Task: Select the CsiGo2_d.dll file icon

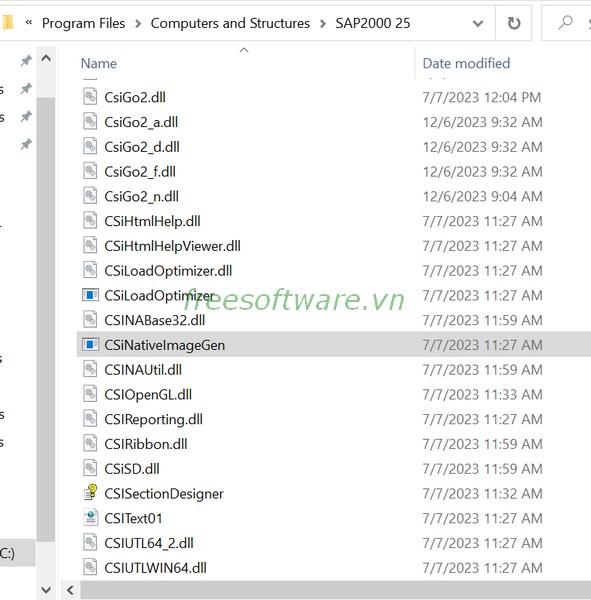Action: 90,147
